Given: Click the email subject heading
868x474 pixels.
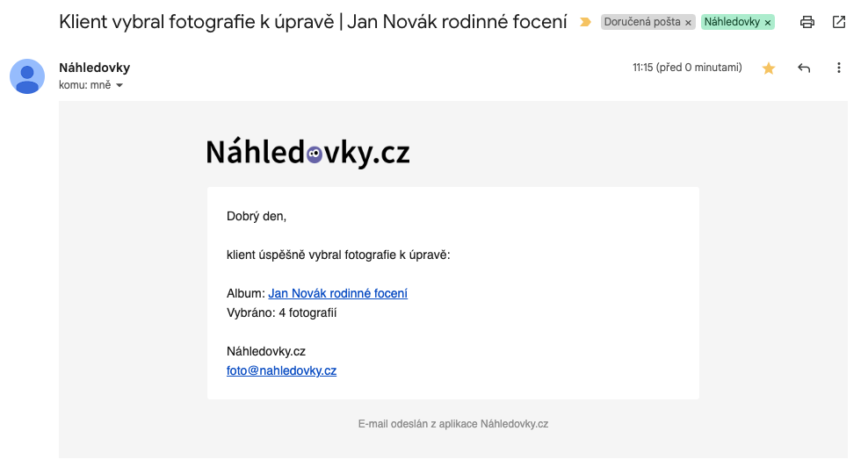Looking at the screenshot, I should pyautogui.click(x=313, y=22).
